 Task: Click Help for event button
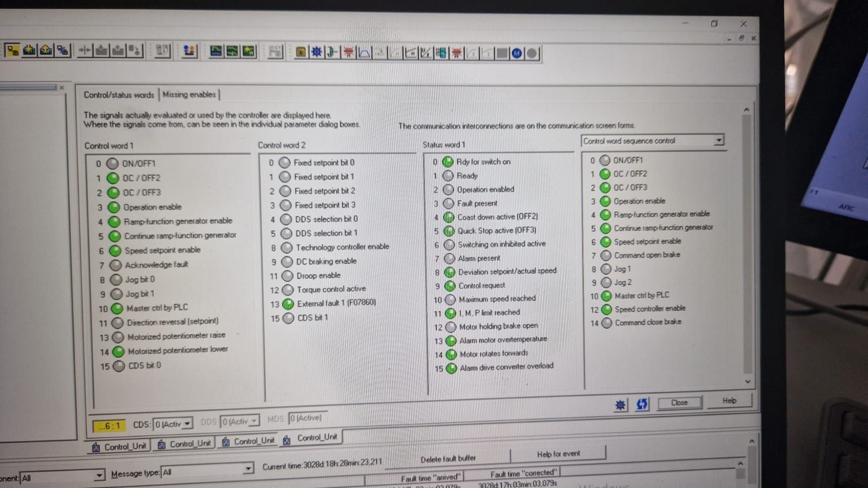(x=558, y=453)
